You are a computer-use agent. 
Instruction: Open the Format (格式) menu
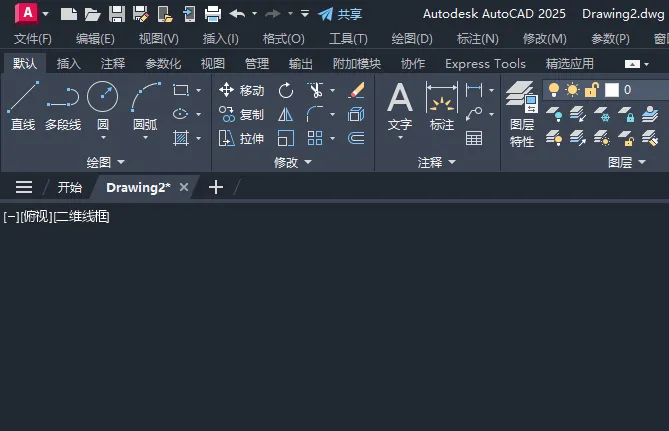point(284,39)
